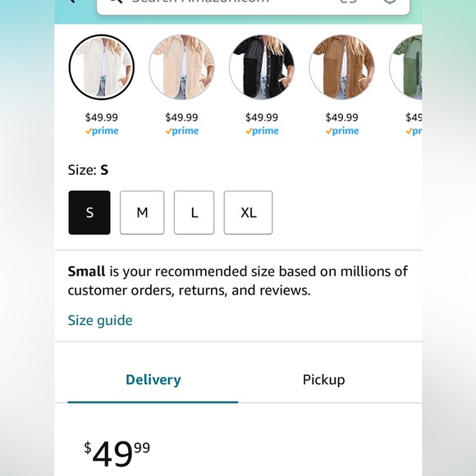Tap prime badge under white jacket
This screenshot has height=476, width=476.
pyautogui.click(x=102, y=131)
